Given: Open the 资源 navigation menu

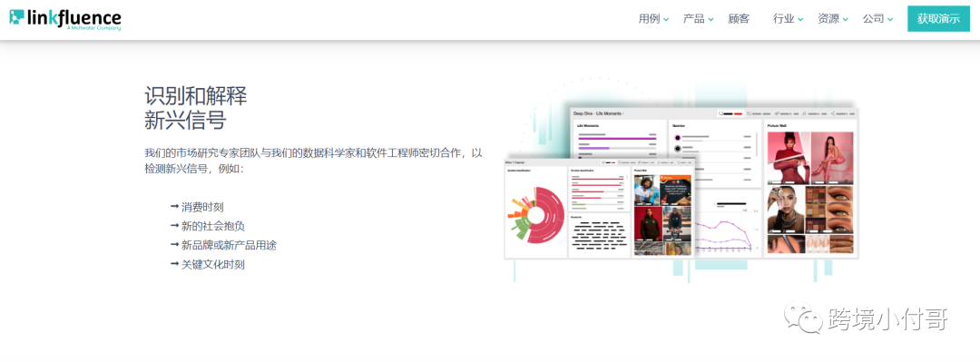Looking at the screenshot, I should (x=833, y=19).
